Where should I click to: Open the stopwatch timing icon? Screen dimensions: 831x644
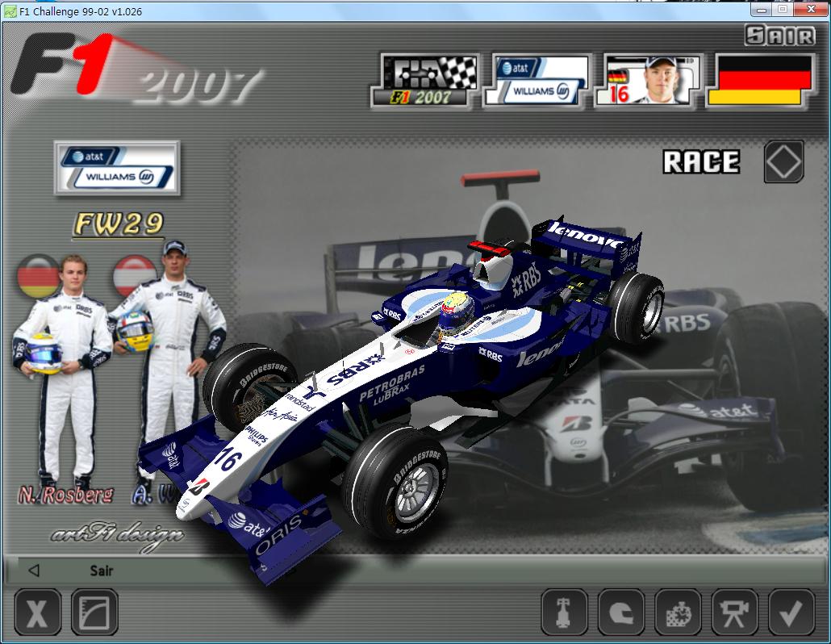click(678, 613)
